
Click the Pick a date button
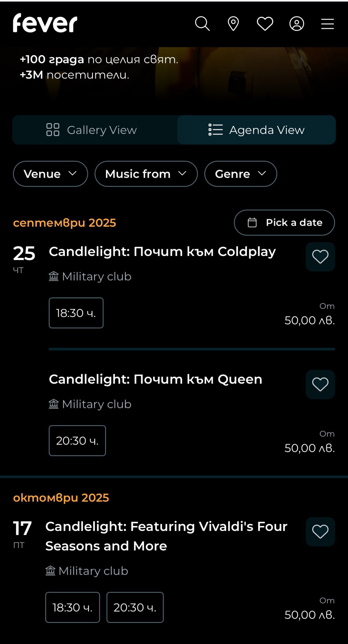tap(284, 223)
